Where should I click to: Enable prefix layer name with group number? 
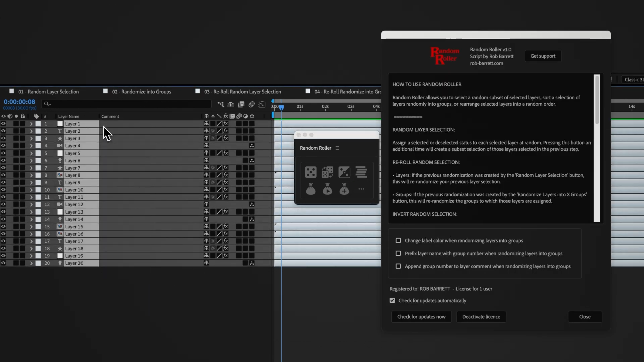pyautogui.click(x=398, y=254)
